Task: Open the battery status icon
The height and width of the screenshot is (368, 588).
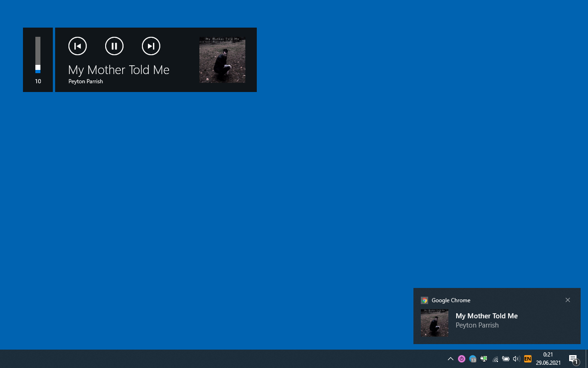Action: tap(506, 359)
